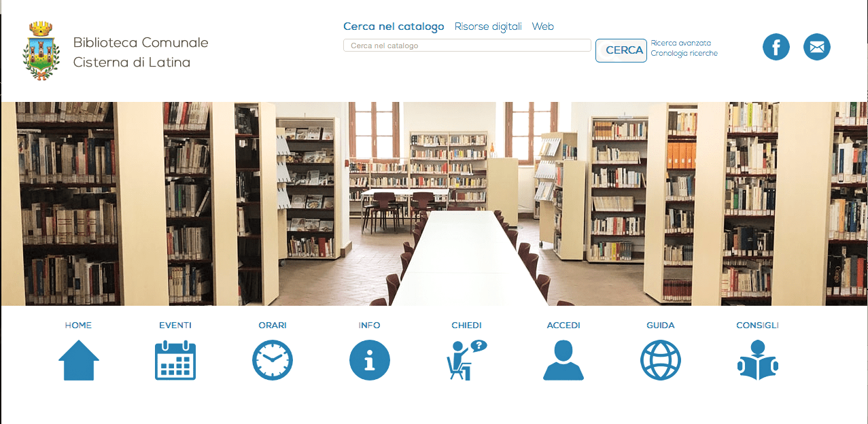The height and width of the screenshot is (424, 868).
Task: Click the CERCA search button
Action: tap(621, 50)
